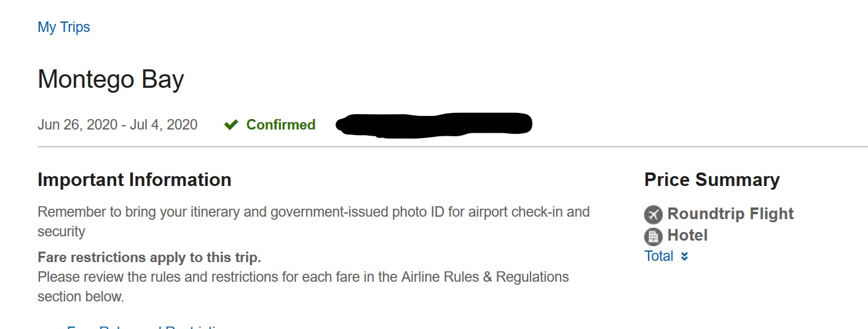Expand Total with the double chevron
The width and height of the screenshot is (868, 329).
684,257
